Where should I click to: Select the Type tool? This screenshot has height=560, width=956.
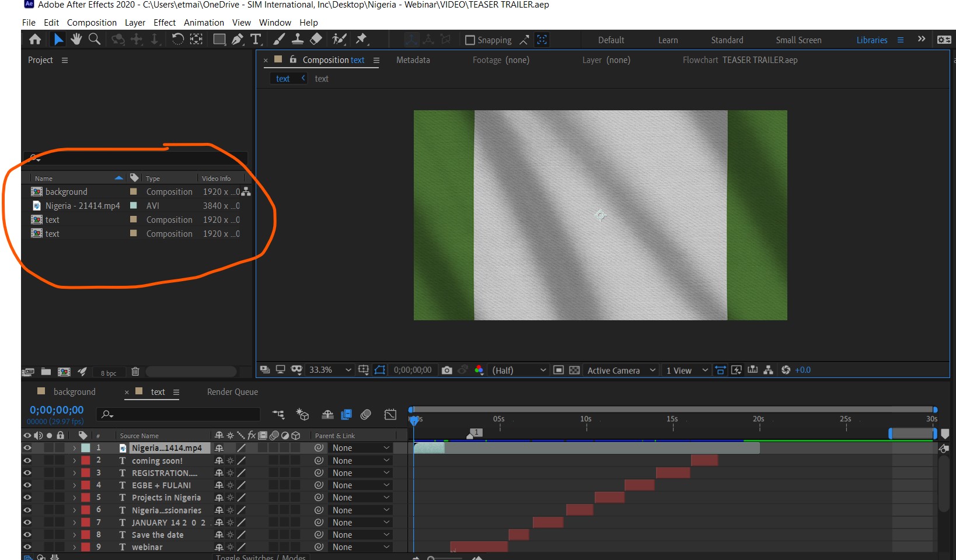256,40
